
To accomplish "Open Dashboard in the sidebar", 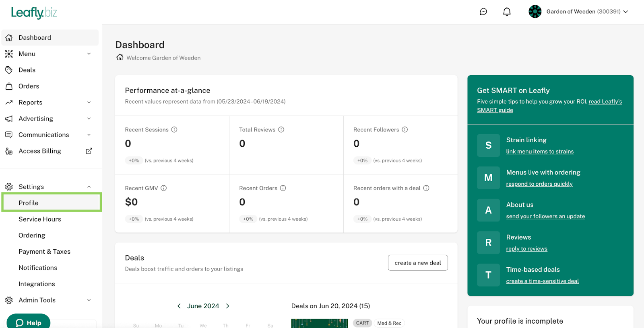I will (50, 38).
